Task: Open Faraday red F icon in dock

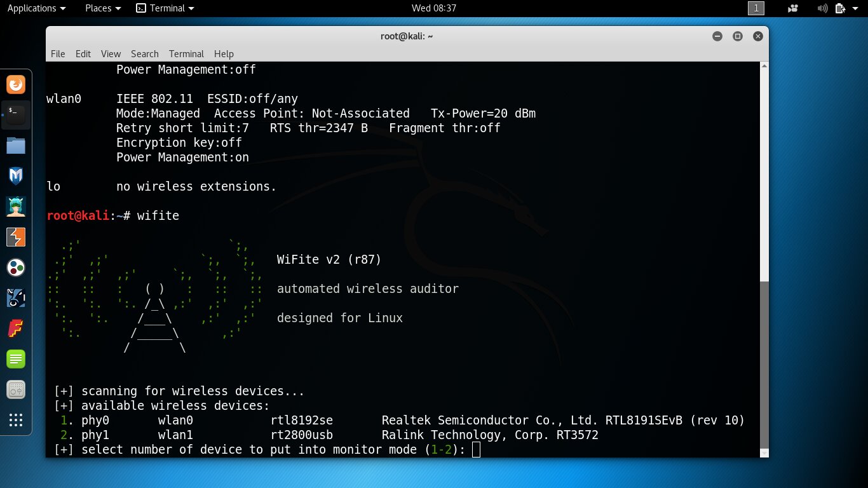Action: (16, 329)
